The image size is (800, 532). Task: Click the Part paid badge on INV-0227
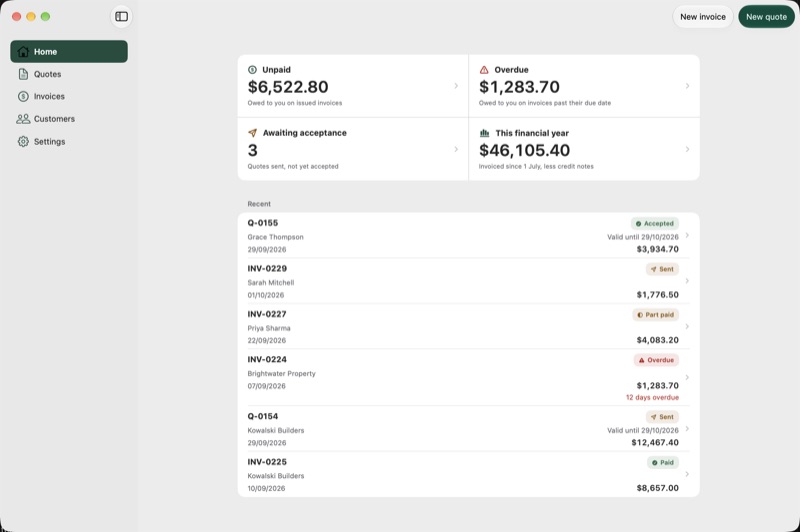656,315
